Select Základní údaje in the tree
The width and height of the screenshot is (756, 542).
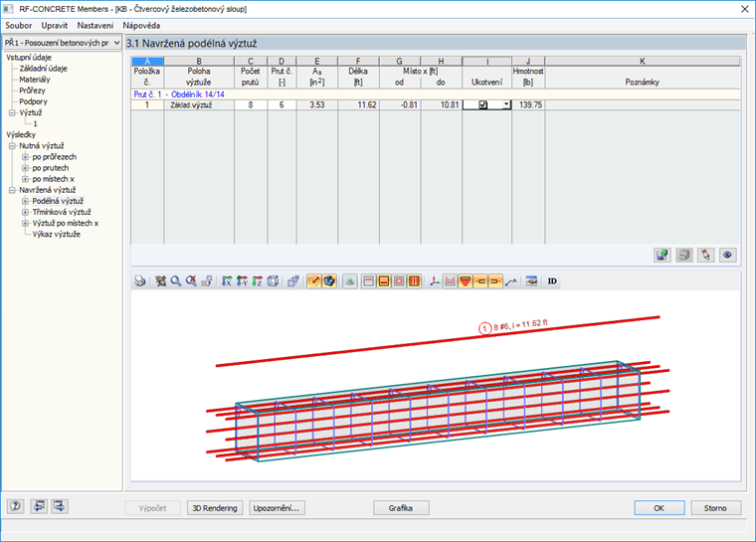[x=44, y=69]
